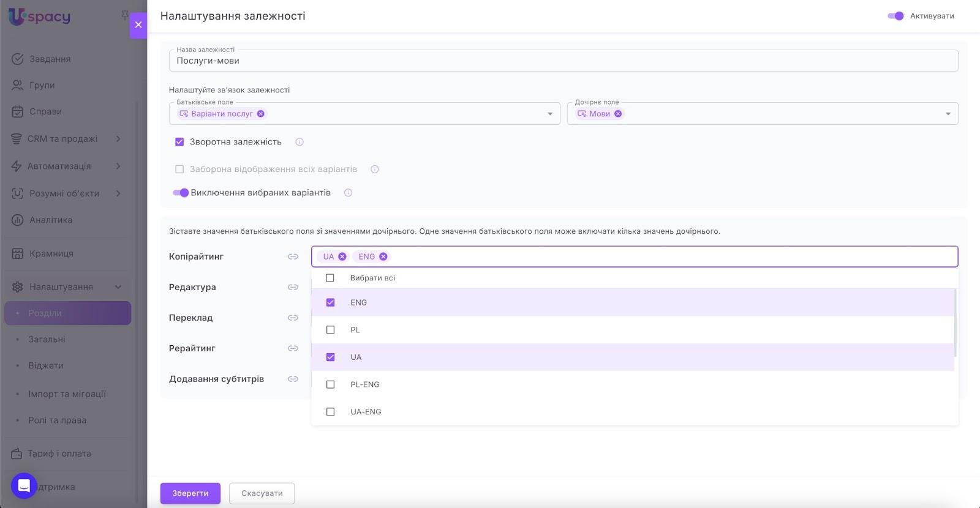
Task: Go to Завдання in the sidebar
Action: (x=50, y=59)
